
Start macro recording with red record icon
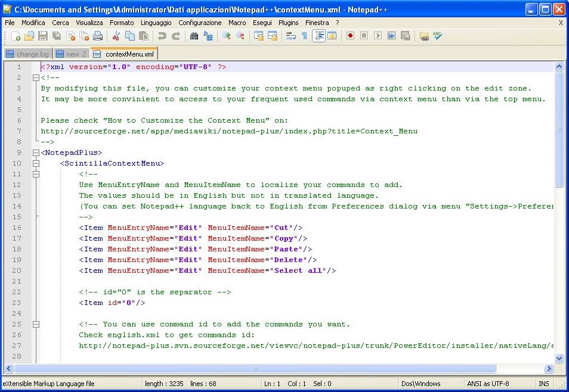tap(350, 36)
